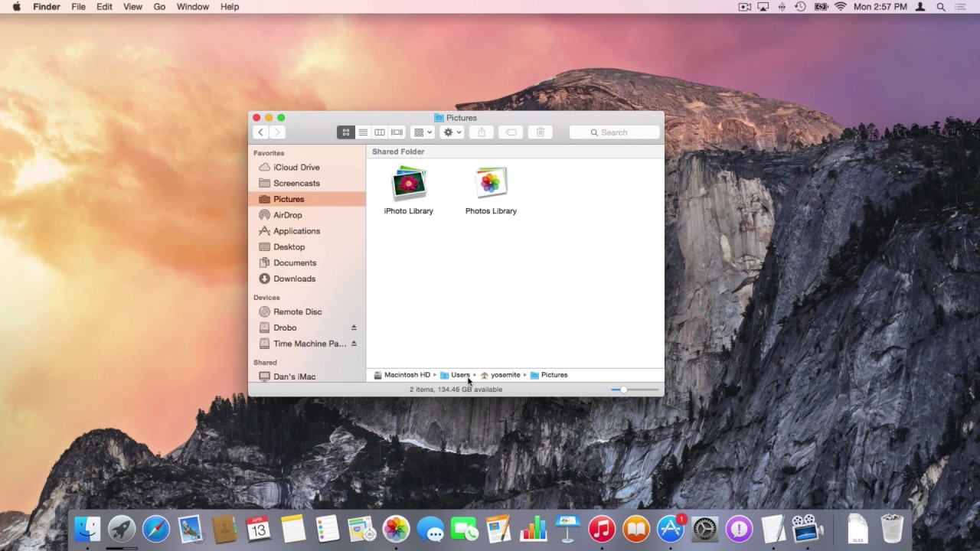The image size is (980, 551).
Task: Select Documents in the sidebar
Action: click(306, 263)
